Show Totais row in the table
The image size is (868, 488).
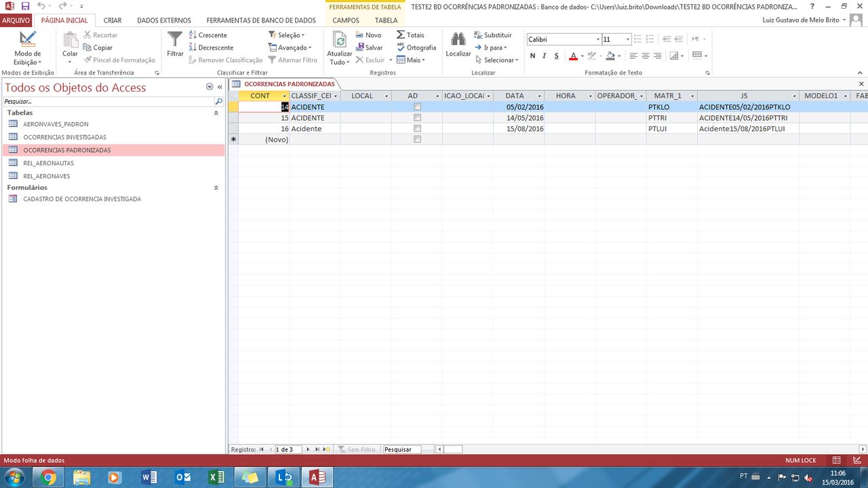pyautogui.click(x=410, y=35)
